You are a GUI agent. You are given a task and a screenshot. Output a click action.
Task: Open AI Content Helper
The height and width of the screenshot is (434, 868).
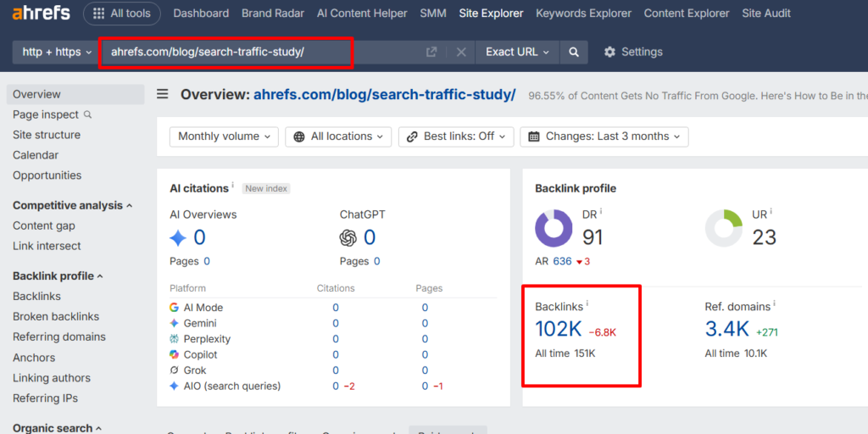click(362, 14)
